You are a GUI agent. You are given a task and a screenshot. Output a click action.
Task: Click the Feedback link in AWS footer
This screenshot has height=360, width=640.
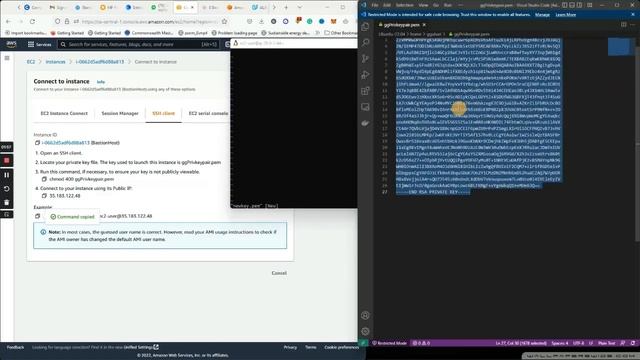point(16,347)
